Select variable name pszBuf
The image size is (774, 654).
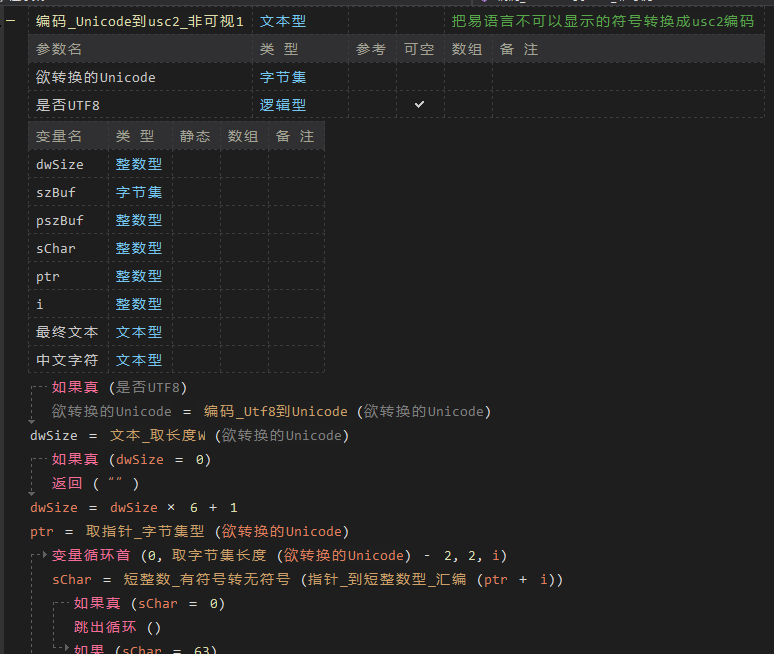coord(60,221)
